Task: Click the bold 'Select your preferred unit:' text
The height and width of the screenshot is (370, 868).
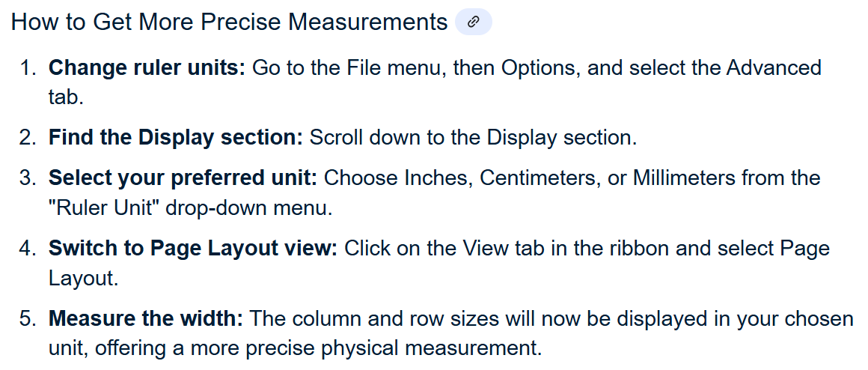Action: 183,178
